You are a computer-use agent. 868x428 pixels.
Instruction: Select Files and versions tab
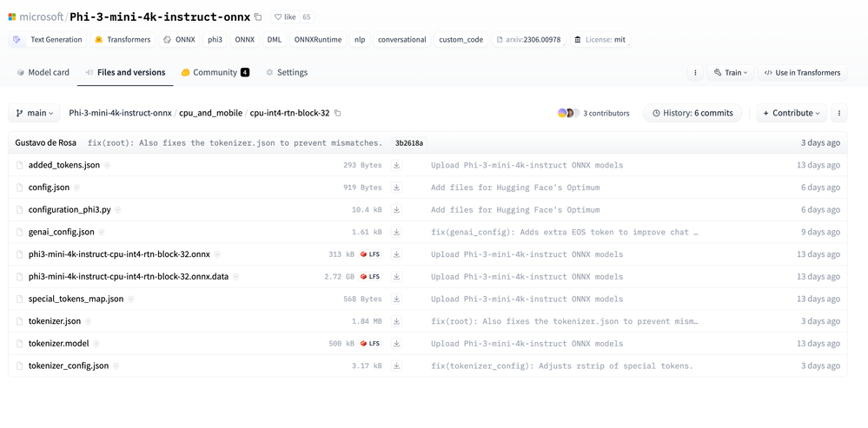click(x=126, y=72)
